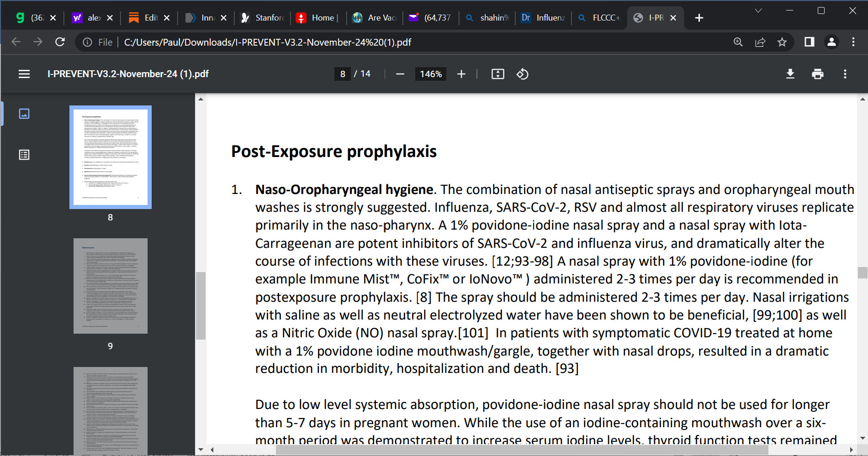868x456 pixels.
Task: Open a new browser tab
Action: click(699, 18)
